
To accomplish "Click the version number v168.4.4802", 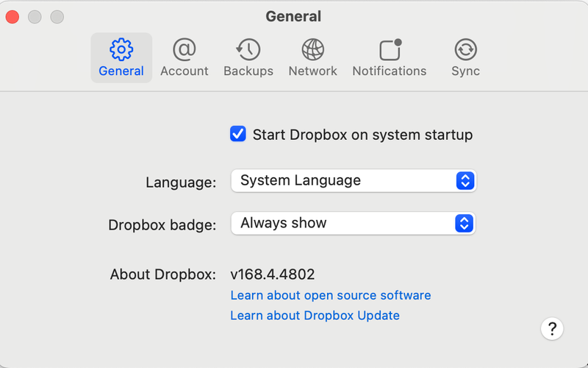I will click(x=273, y=275).
